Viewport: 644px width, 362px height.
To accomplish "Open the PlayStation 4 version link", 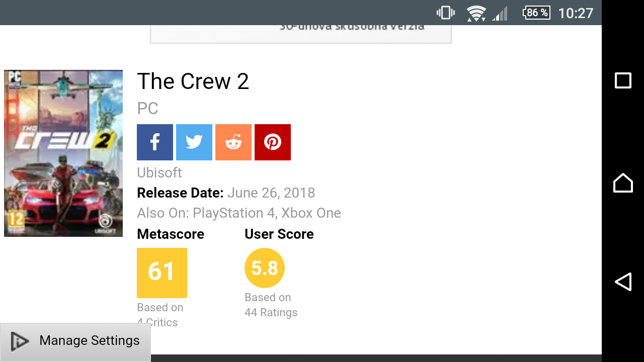I will (234, 213).
